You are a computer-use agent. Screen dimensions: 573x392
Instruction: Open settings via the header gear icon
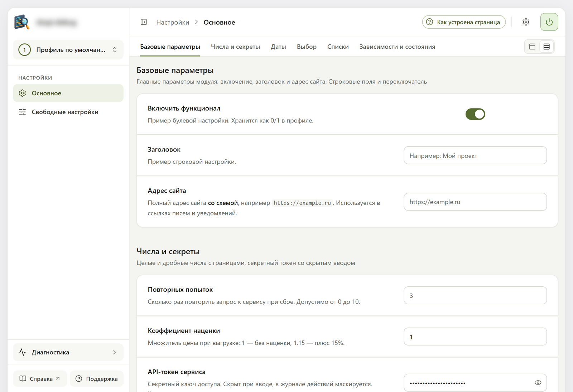526,22
